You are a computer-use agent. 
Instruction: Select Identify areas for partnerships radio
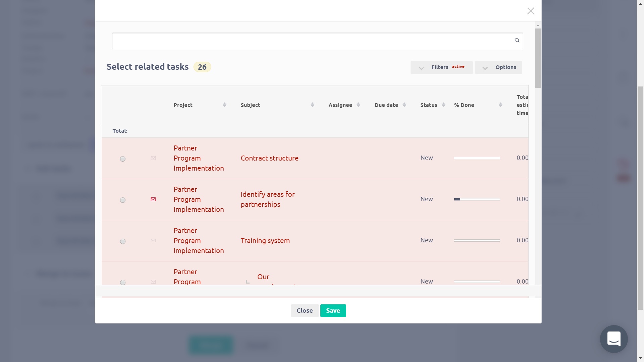[123, 200]
